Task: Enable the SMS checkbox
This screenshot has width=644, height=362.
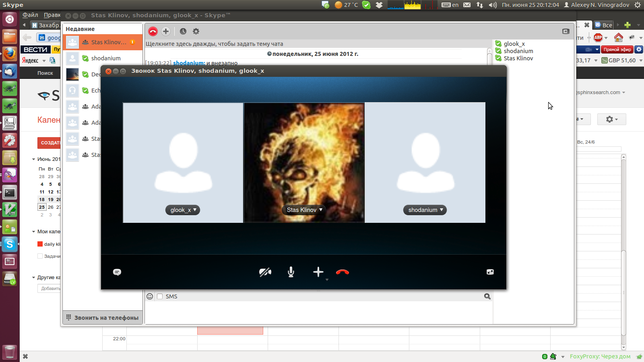Action: click(x=160, y=296)
